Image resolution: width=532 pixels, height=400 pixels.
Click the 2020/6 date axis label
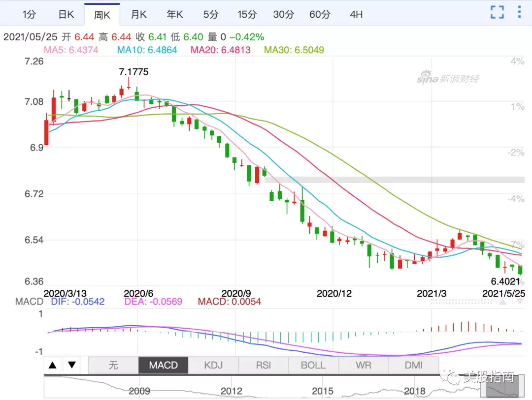click(138, 293)
